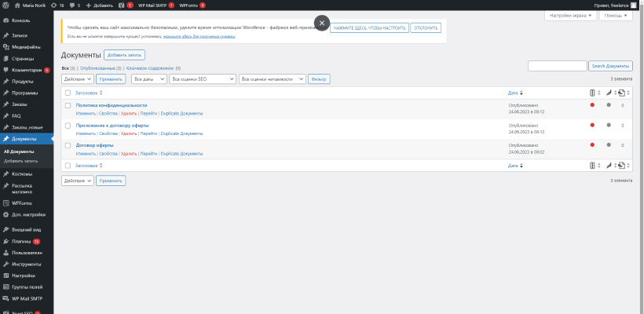
Task: Tick the checkbox beside Договор оферты
Action: tap(68, 145)
